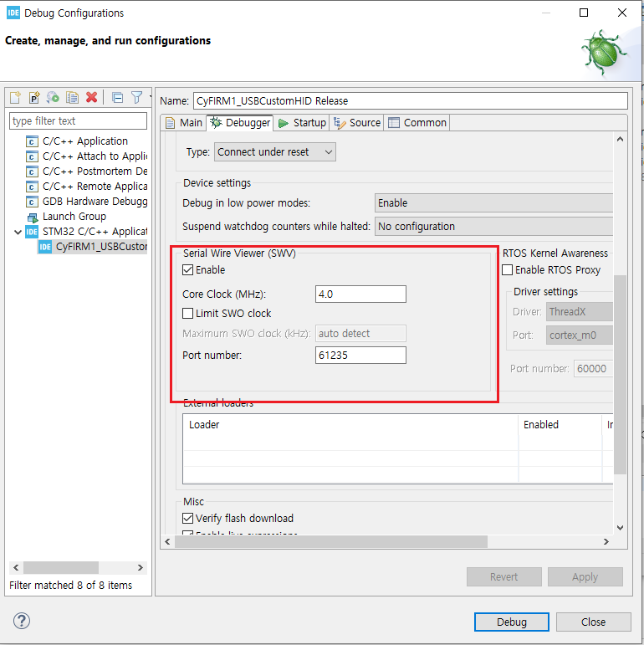Duplicate the selected launch configuration
Image resolution: width=644 pixels, height=645 pixels.
[72, 98]
